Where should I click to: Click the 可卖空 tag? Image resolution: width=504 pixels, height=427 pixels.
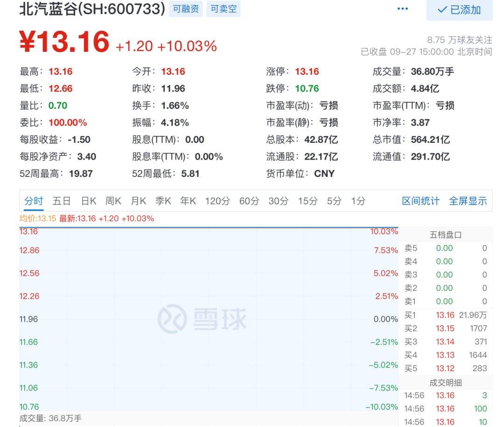[x=224, y=9]
